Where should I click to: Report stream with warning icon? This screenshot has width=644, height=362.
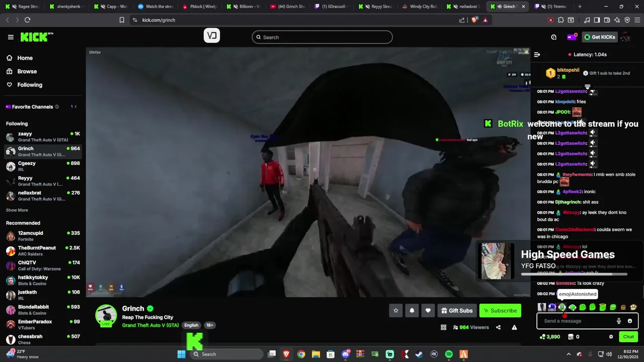point(514,327)
